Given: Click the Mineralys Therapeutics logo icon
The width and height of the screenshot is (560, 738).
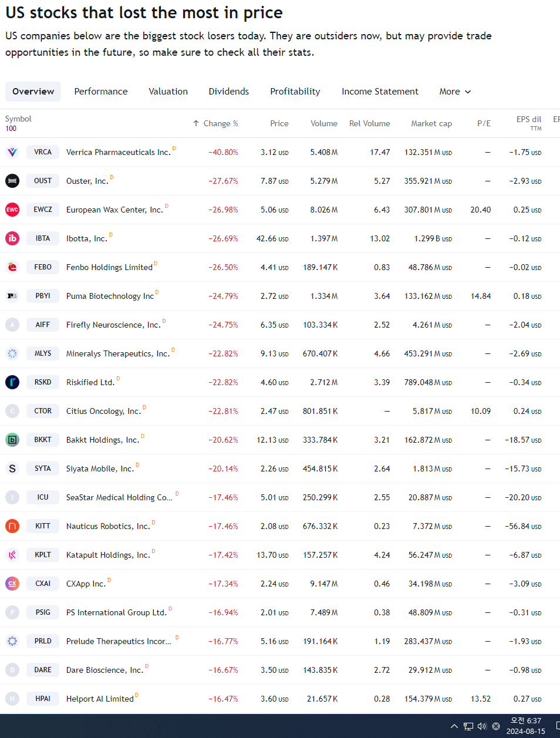Looking at the screenshot, I should tap(12, 353).
